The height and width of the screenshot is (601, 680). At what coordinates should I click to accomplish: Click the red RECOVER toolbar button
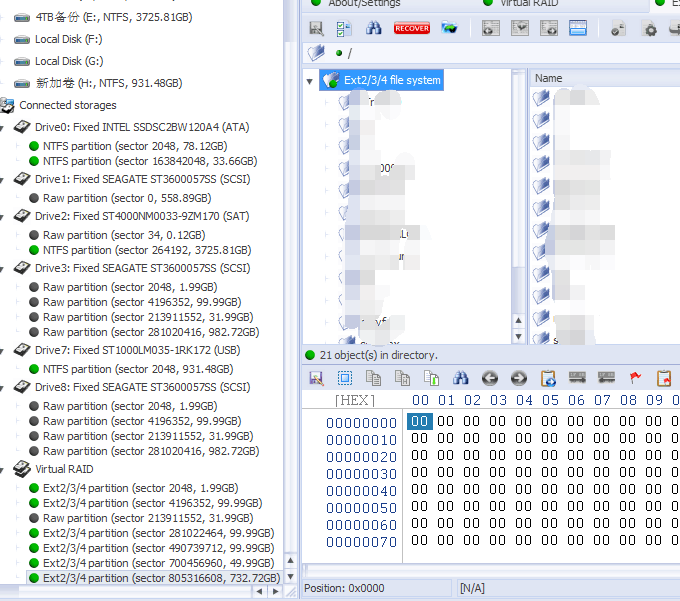pos(412,28)
